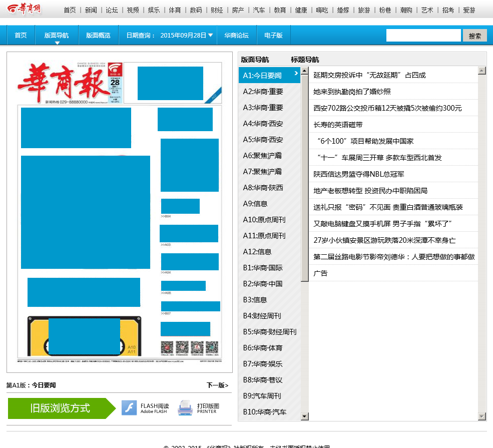Open the FLASH阅读 icon
This screenshot has height=448, width=493.
point(129,408)
